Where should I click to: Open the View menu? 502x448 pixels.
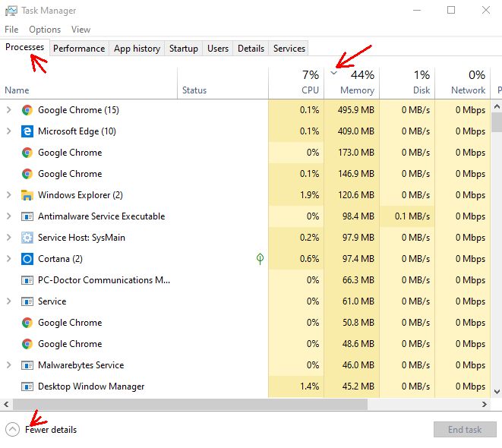pos(81,30)
